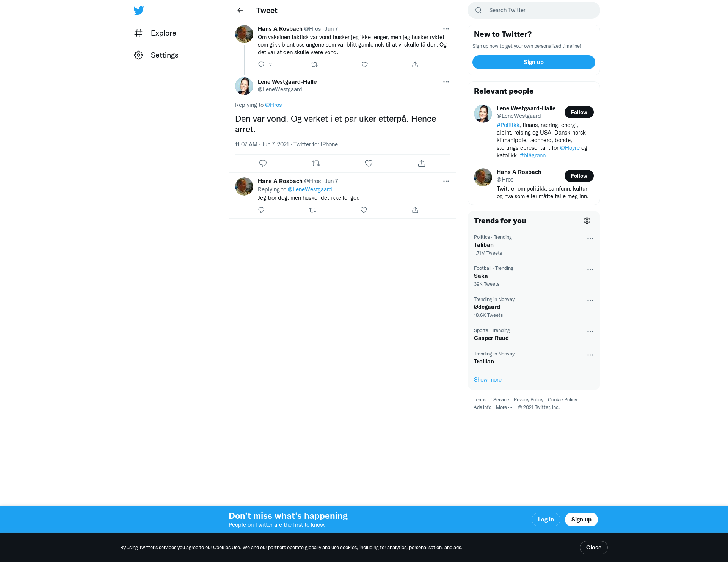The image size is (728, 562).
Task: Click Log in on the bottom banner
Action: click(x=546, y=520)
